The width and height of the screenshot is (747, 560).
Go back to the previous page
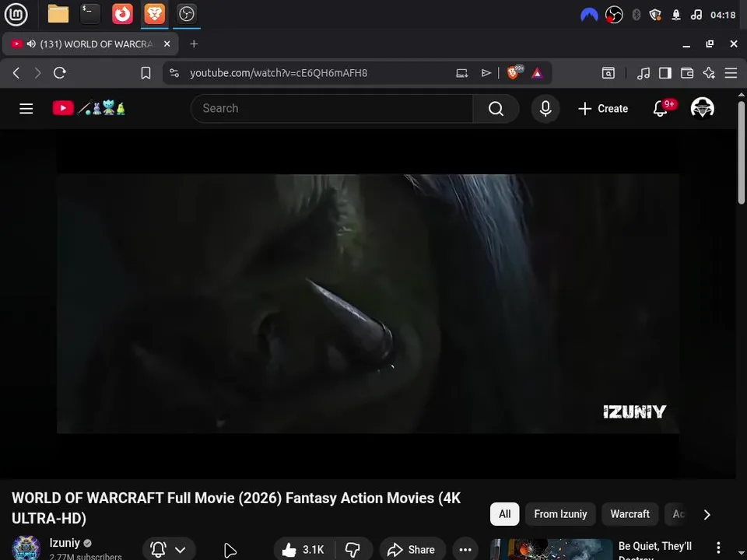point(16,73)
